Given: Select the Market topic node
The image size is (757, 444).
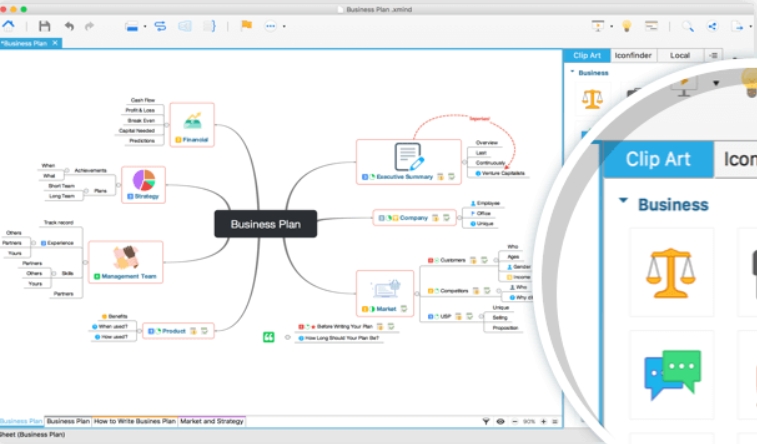Looking at the screenshot, I should click(385, 293).
